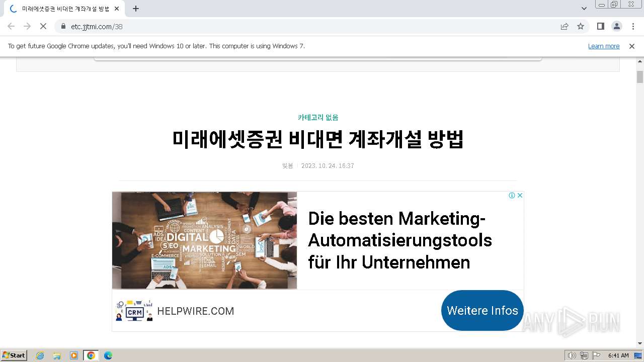Screen dimensions: 644x362
Task: Click the author name 빛봄
Action: coord(287,165)
